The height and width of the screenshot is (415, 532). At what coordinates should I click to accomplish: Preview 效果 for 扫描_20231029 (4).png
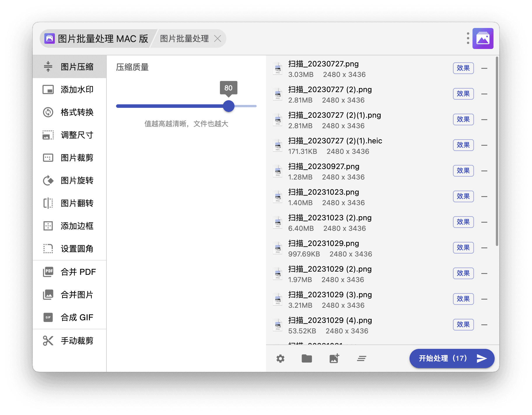pyautogui.click(x=463, y=325)
